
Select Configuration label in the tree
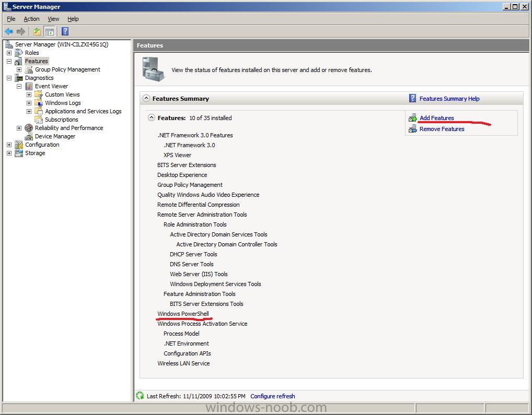42,145
